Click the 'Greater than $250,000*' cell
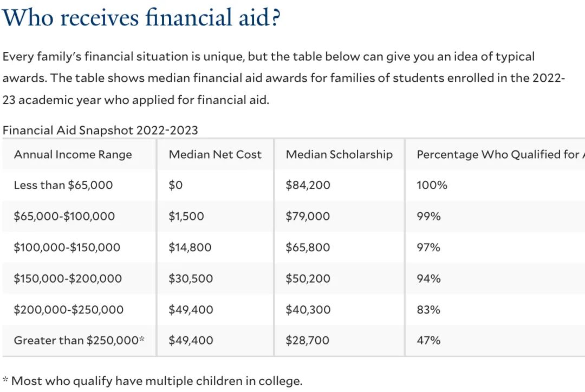Screen dimensions: 585x392 tap(79, 340)
